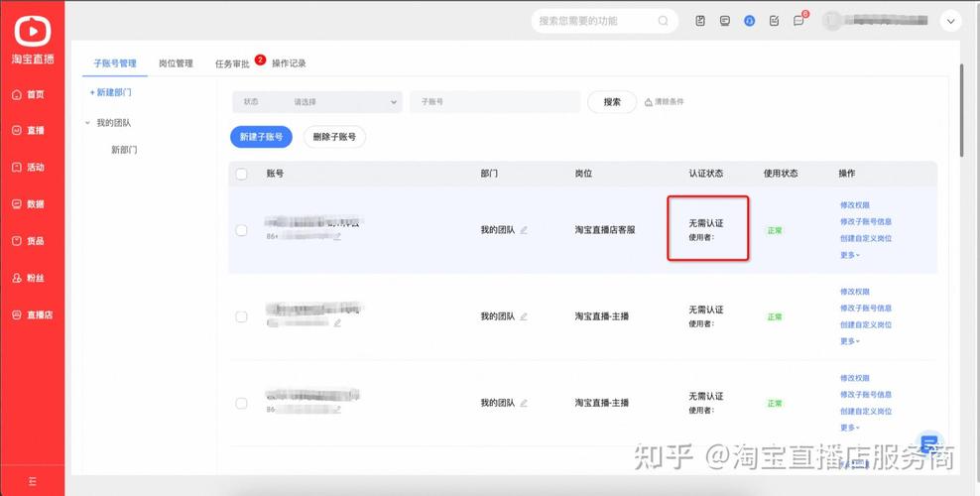This screenshot has height=496, width=980.
Task: Open the 操作记录 tab
Action: tap(289, 63)
